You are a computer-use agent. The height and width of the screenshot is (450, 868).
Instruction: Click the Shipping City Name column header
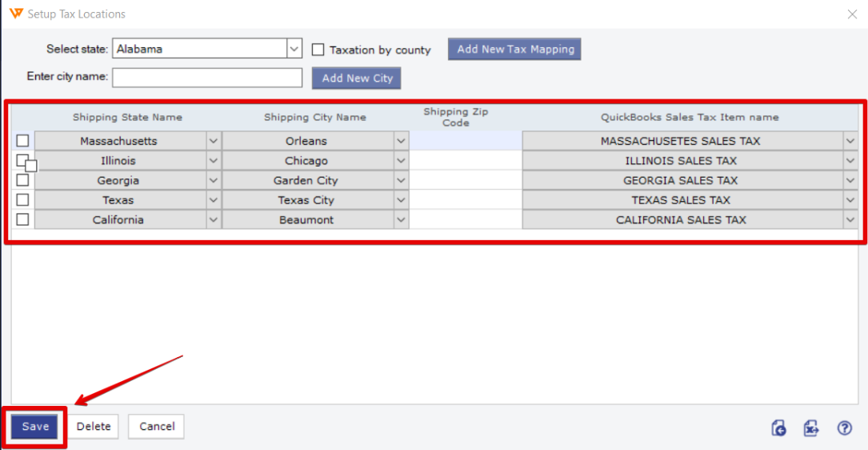pyautogui.click(x=315, y=118)
